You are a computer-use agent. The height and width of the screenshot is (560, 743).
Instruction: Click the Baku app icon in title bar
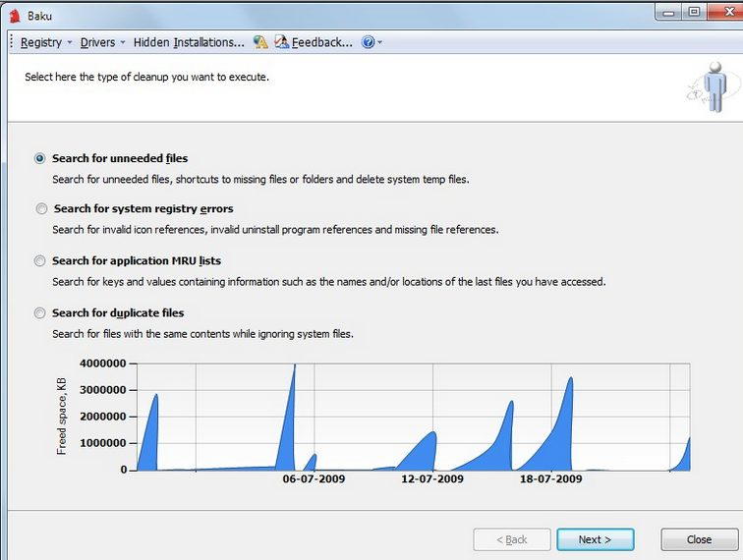tap(15, 16)
